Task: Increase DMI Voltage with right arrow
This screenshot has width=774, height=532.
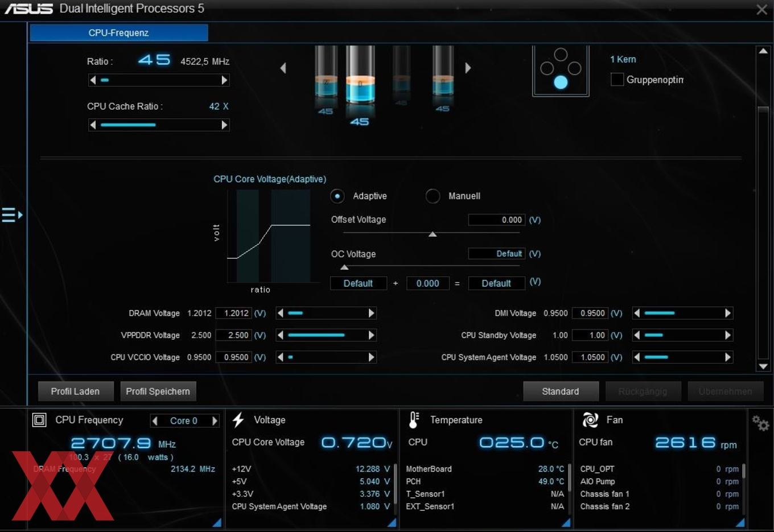Action: coord(728,313)
